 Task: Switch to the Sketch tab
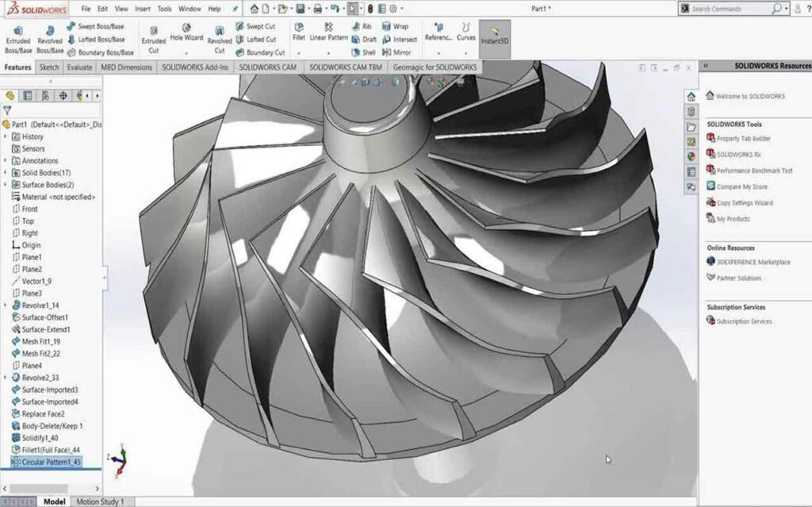click(x=49, y=67)
